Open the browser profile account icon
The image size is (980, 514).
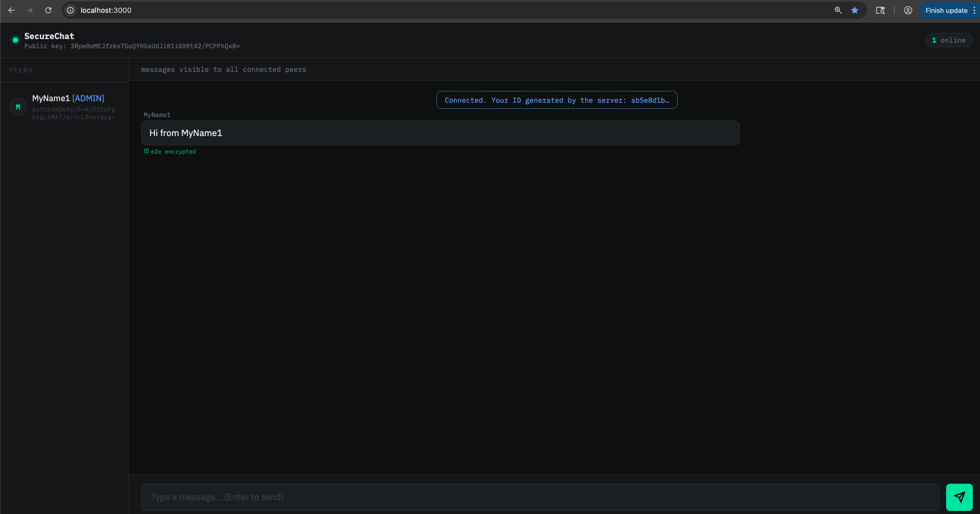[908, 10]
